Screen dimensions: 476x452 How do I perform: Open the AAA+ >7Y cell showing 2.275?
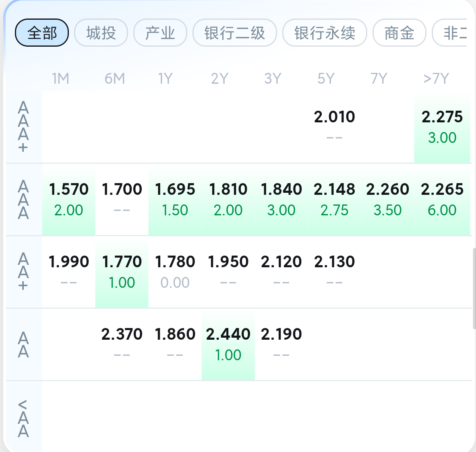(442, 126)
